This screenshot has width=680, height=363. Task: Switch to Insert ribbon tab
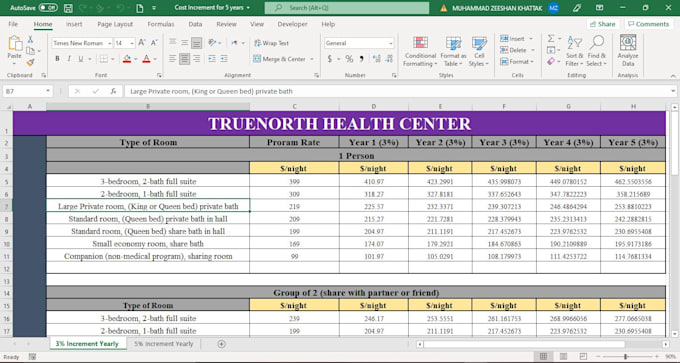(x=74, y=24)
